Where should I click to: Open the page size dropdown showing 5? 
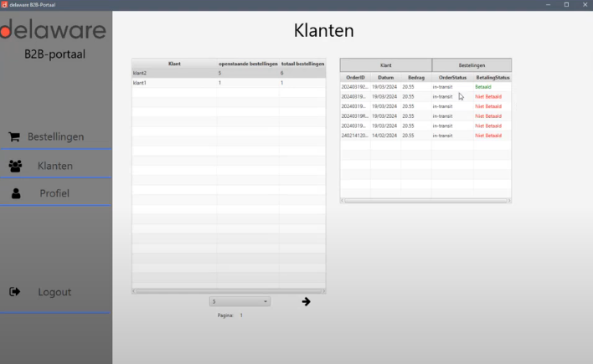click(240, 301)
